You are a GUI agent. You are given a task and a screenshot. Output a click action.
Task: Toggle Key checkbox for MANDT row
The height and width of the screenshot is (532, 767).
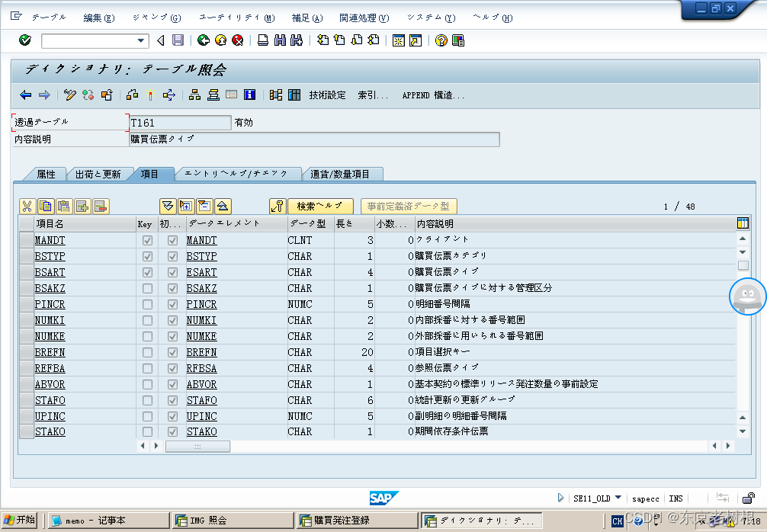pyautogui.click(x=147, y=241)
